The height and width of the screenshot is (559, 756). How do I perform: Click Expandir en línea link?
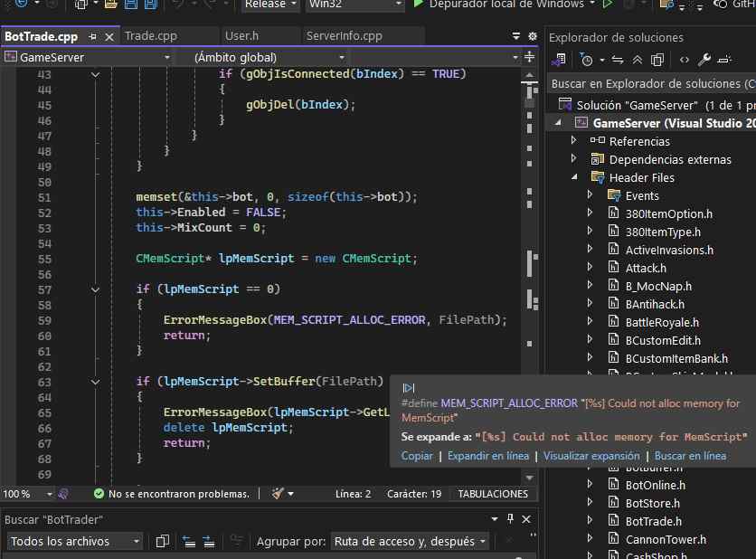point(488,456)
